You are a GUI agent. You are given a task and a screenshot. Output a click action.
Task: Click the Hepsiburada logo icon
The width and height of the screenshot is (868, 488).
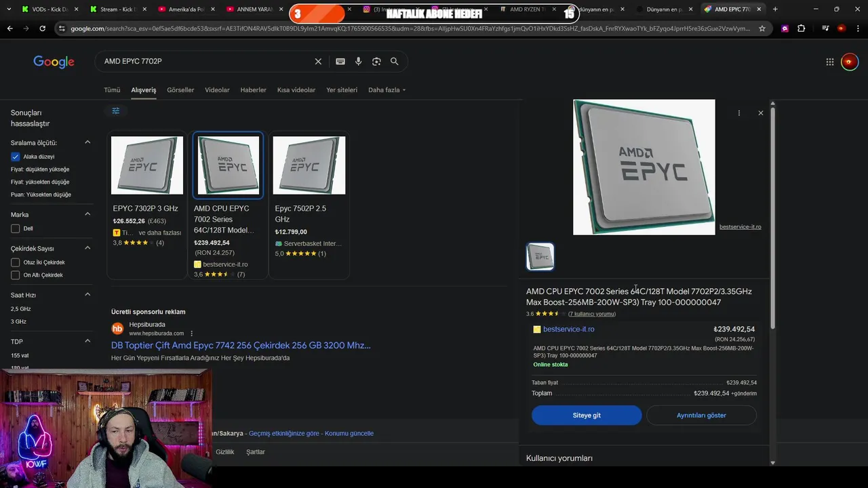click(x=117, y=329)
